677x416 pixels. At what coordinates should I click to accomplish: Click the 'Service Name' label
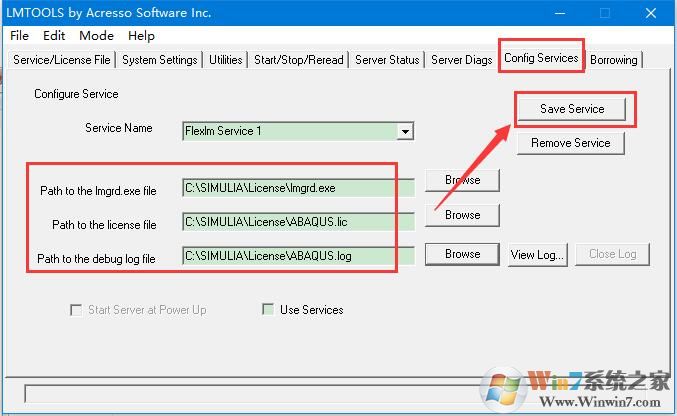tap(119, 128)
